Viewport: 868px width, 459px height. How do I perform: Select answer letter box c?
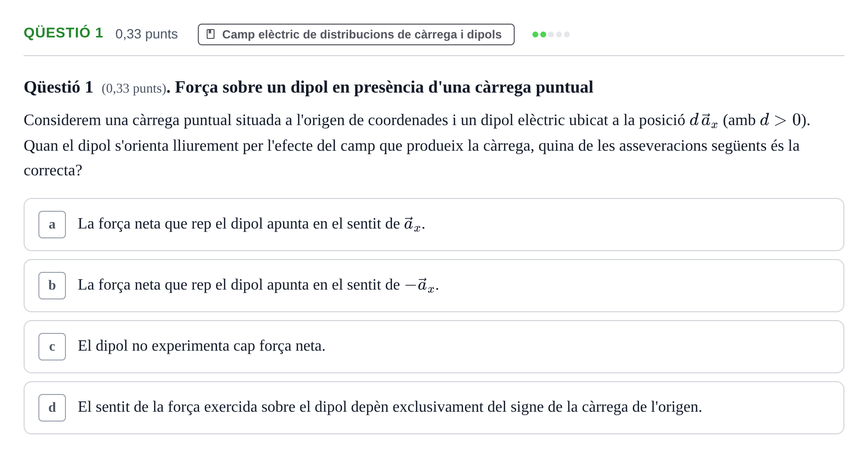52,347
